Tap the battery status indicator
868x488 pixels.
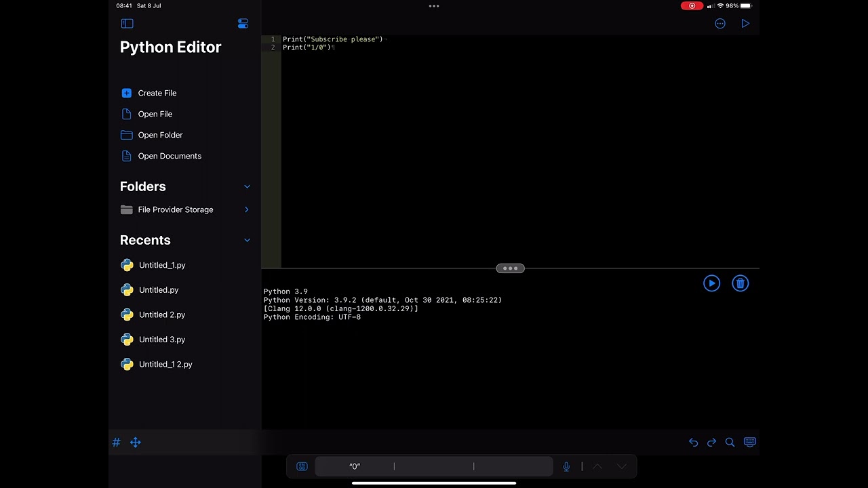coord(746,5)
